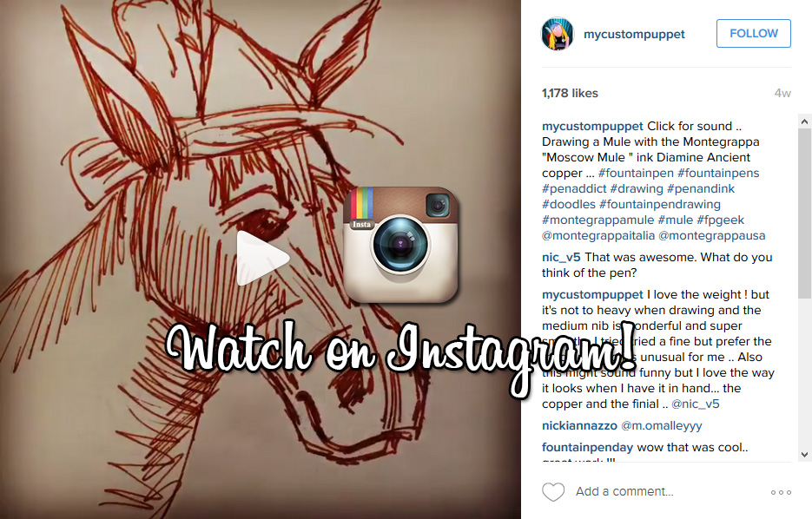
Task: Open nickiannazzo commenter profile
Action: [579, 425]
